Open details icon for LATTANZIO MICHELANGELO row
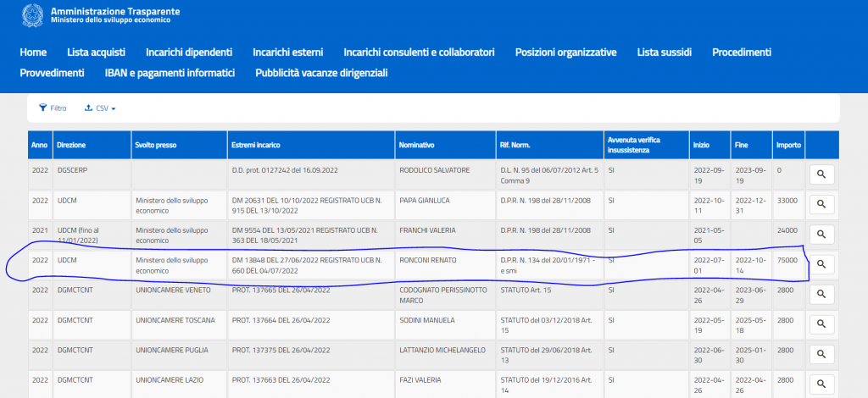This screenshot has height=398, width=868. [x=821, y=354]
